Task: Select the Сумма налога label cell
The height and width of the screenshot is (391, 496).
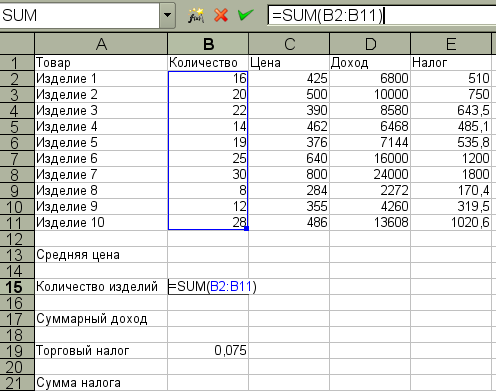Action: point(101,383)
